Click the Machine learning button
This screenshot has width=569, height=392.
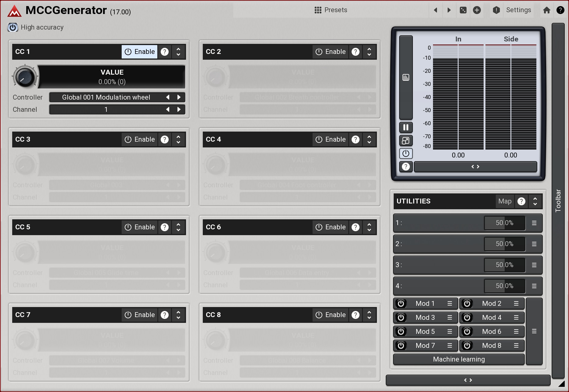point(459,359)
